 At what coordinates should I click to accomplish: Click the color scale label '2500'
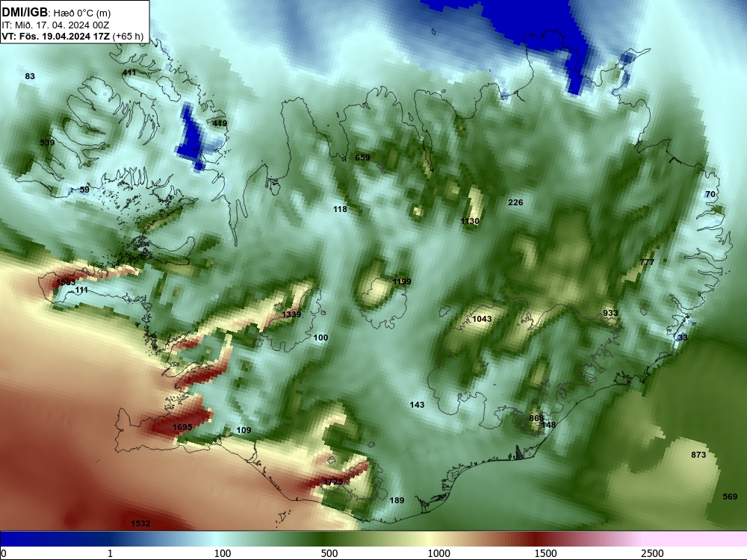(652, 553)
